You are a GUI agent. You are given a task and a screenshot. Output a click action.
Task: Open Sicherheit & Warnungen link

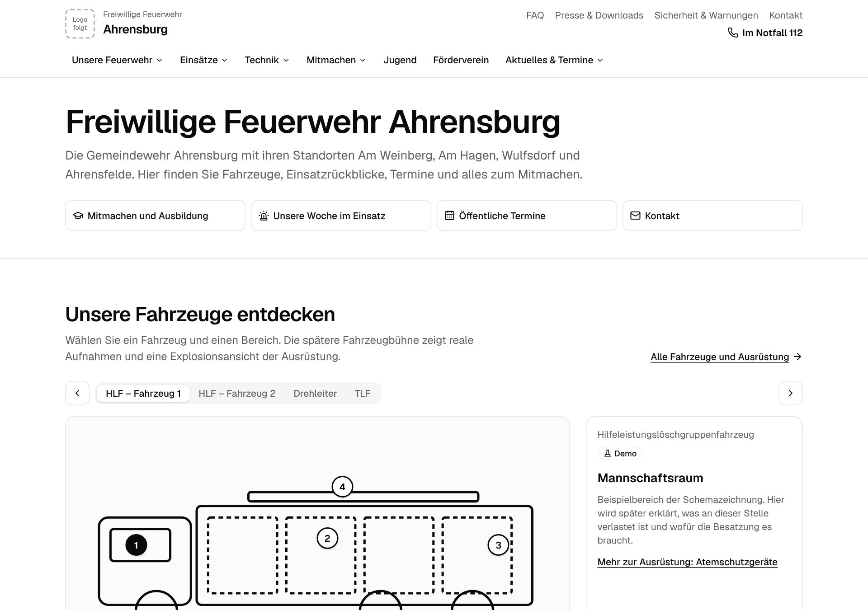(706, 15)
